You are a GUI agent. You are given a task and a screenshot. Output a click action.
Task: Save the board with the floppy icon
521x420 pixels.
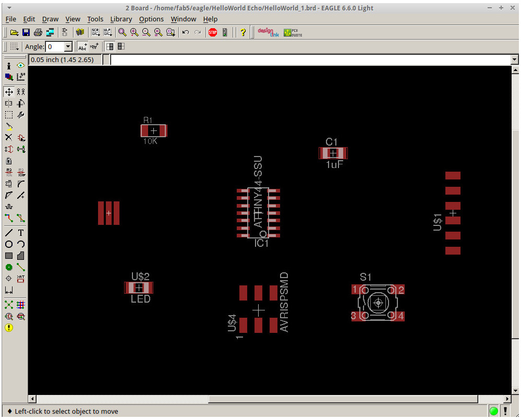click(x=26, y=32)
